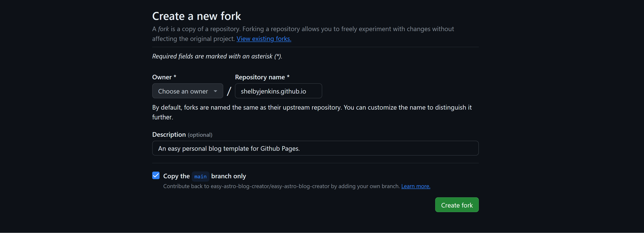Image resolution: width=644 pixels, height=233 pixels.
Task: Open the View existing forks link
Action: pos(264,39)
